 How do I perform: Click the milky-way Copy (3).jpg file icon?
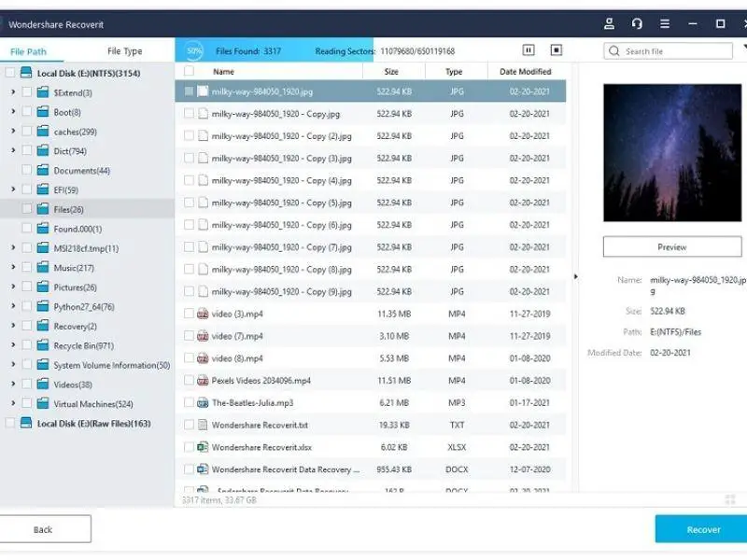tap(203, 158)
